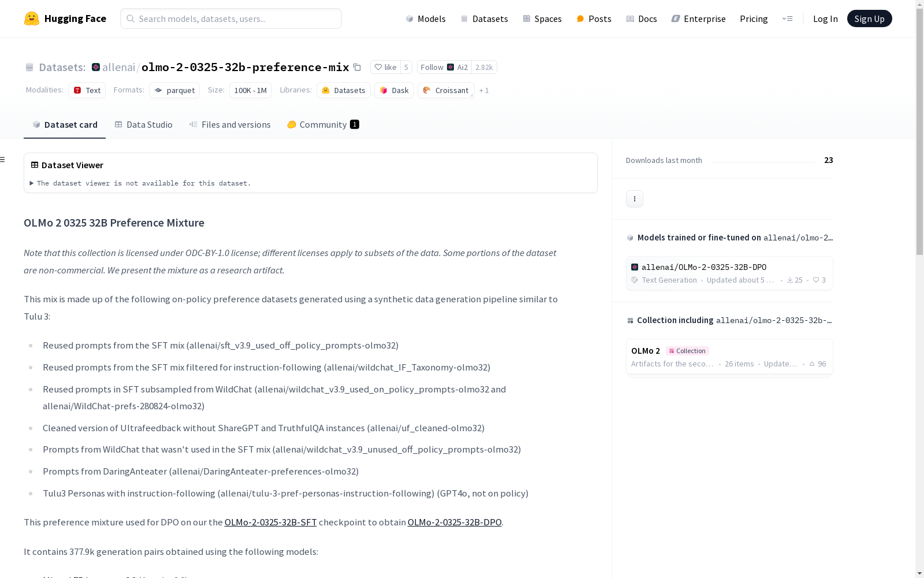Click the table-of-contents icon at left edge
The width and height of the screenshot is (924, 578).
pos(3,160)
